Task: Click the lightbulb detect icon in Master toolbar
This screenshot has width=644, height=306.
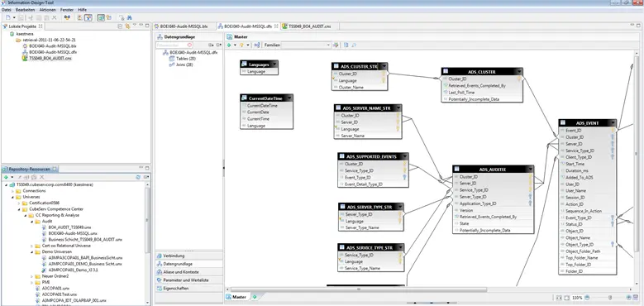Action: coord(242,45)
